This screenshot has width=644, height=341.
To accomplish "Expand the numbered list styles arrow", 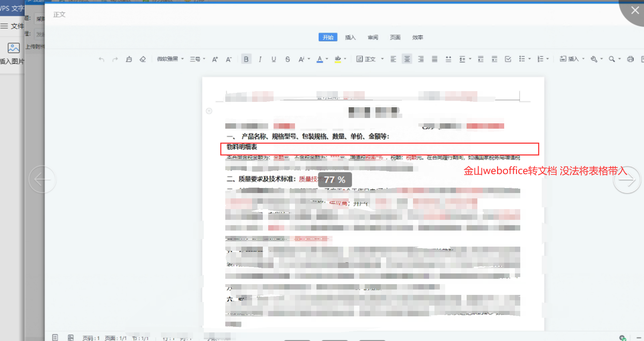I will tap(547, 59).
